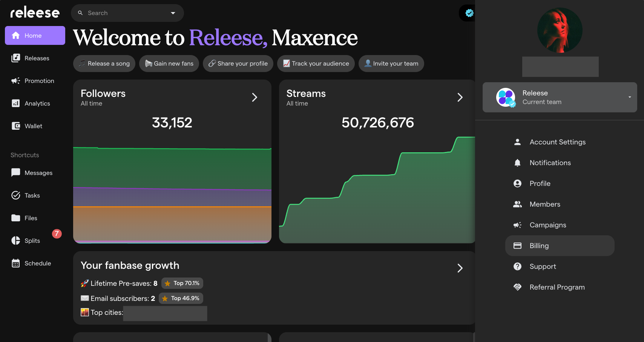Click the Campaigns megaphone icon
The height and width of the screenshot is (342, 644).
coord(517,225)
